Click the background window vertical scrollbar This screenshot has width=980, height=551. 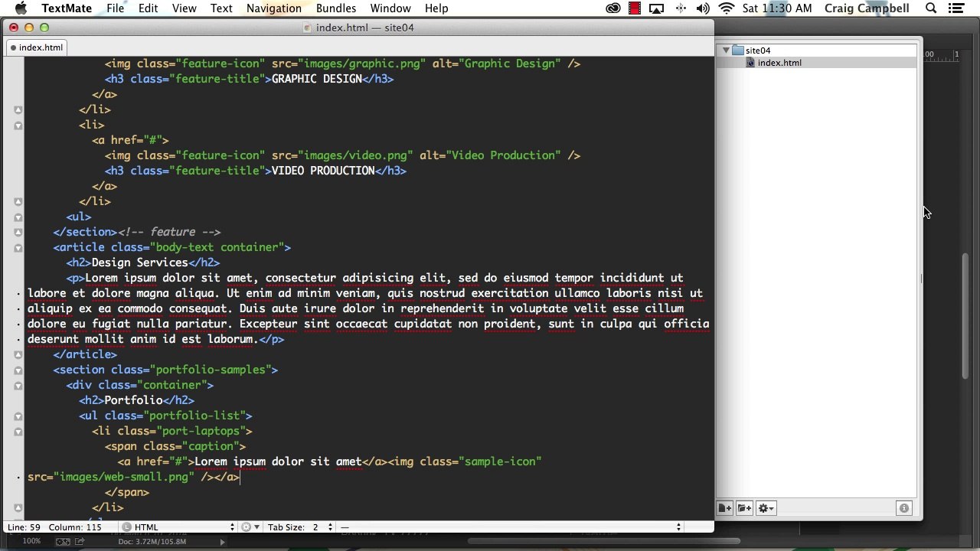coord(966,315)
